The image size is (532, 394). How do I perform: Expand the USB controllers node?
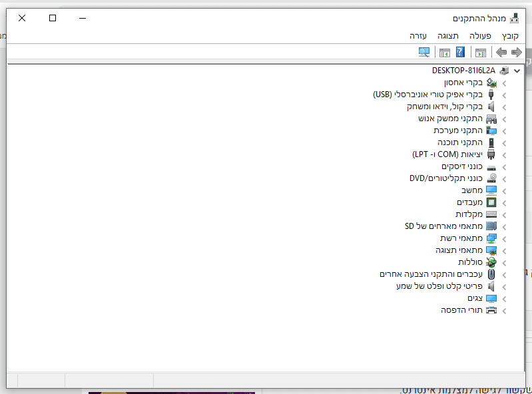pos(505,95)
